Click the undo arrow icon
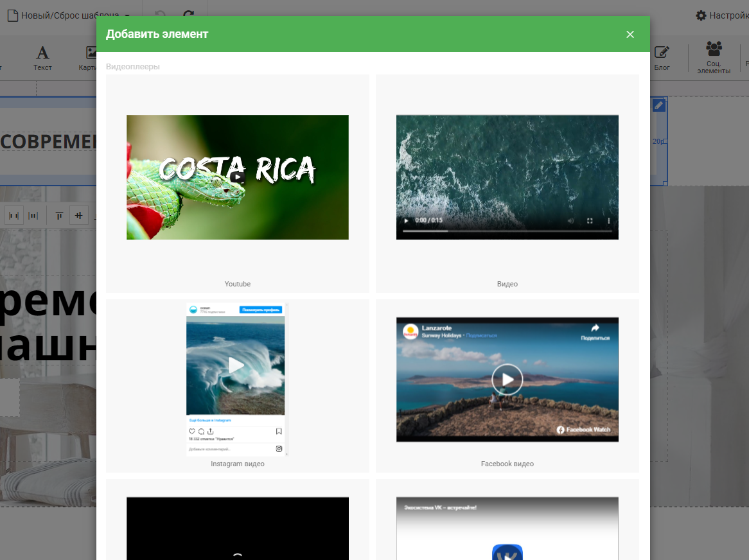Viewport: 749px width, 560px height. point(161,15)
